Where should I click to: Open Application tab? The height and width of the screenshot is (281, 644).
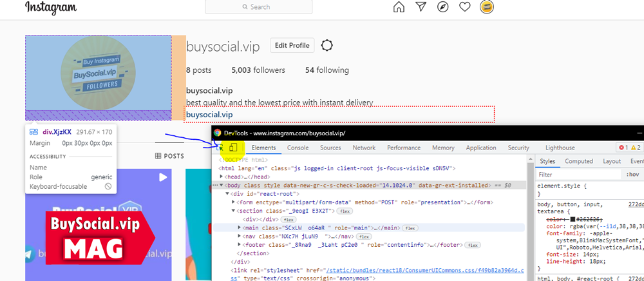point(481,148)
